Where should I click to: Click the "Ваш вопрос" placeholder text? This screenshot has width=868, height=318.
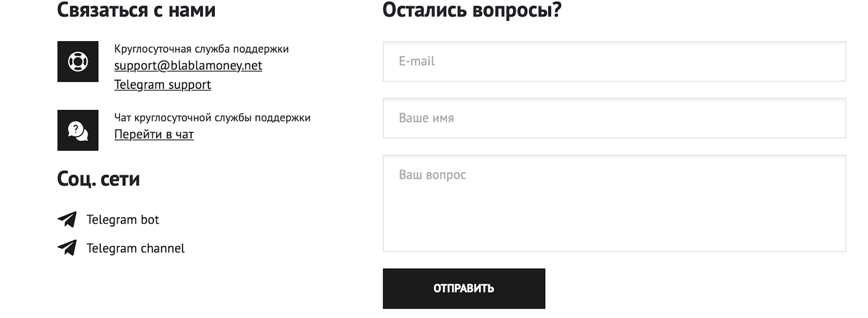pyautogui.click(x=432, y=175)
